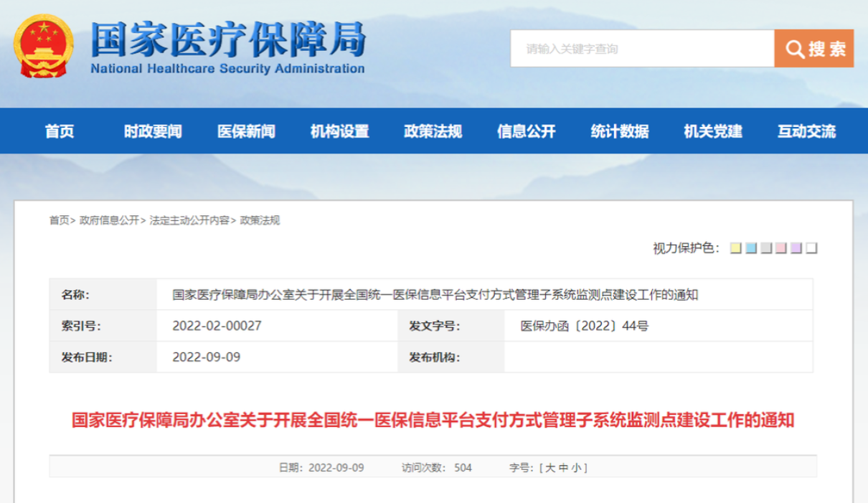
Task: Switch font size to small with 小
Action: coord(576,468)
